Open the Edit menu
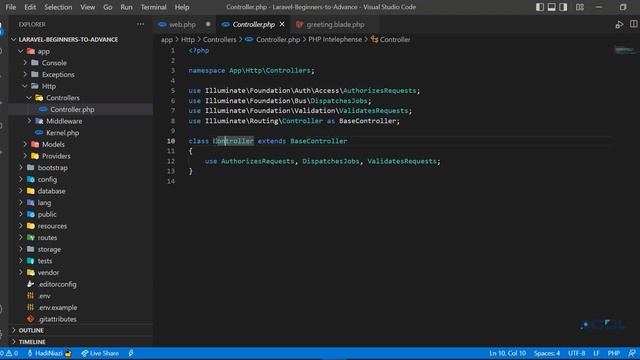Viewport: 640px width, 360px height. pyautogui.click(x=30, y=7)
